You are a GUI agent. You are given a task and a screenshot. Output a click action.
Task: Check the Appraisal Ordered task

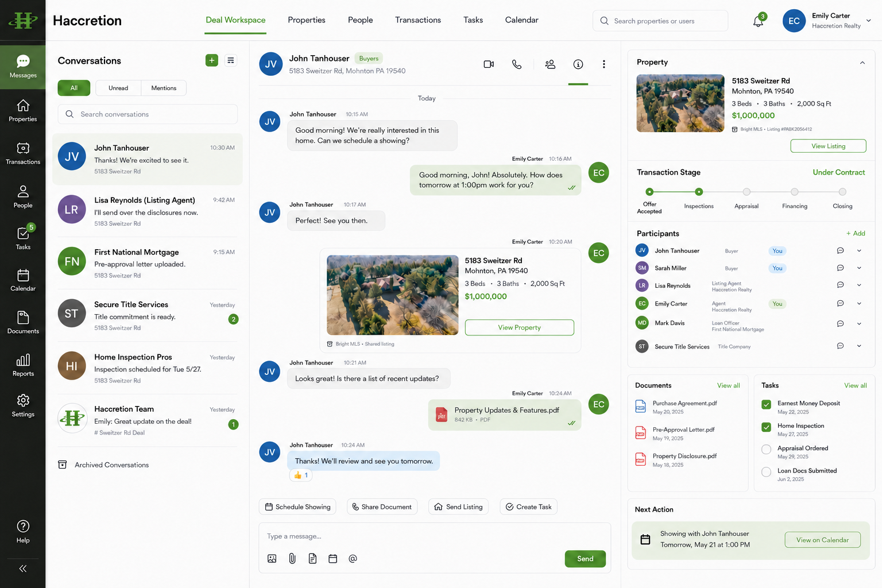766,450
